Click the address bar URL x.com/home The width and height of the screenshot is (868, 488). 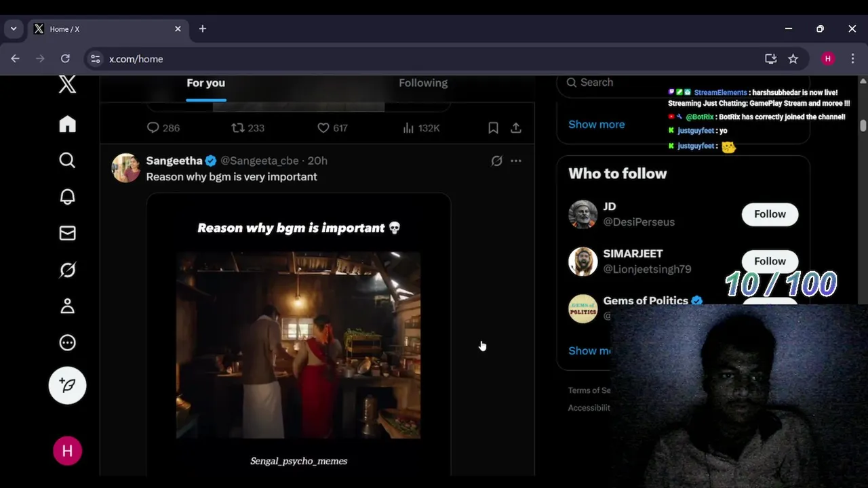(136, 59)
